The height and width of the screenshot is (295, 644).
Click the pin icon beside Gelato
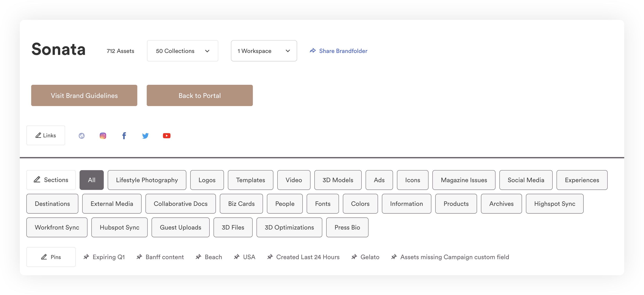click(x=354, y=257)
